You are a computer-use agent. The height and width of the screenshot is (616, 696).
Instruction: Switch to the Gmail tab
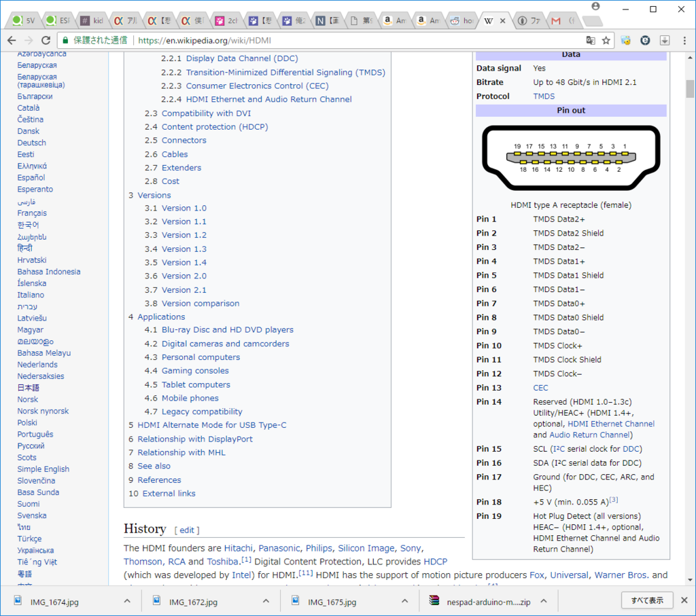[563, 20]
